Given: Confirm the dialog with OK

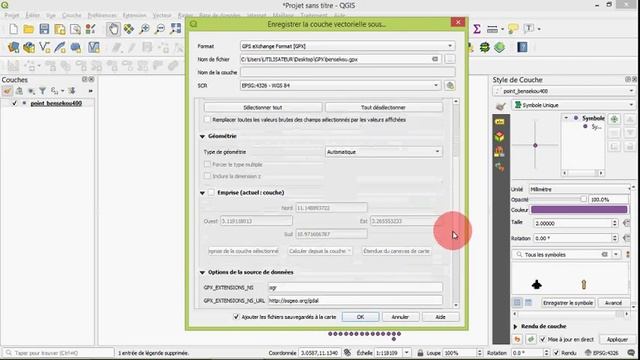Looking at the screenshot, I should point(360,317).
